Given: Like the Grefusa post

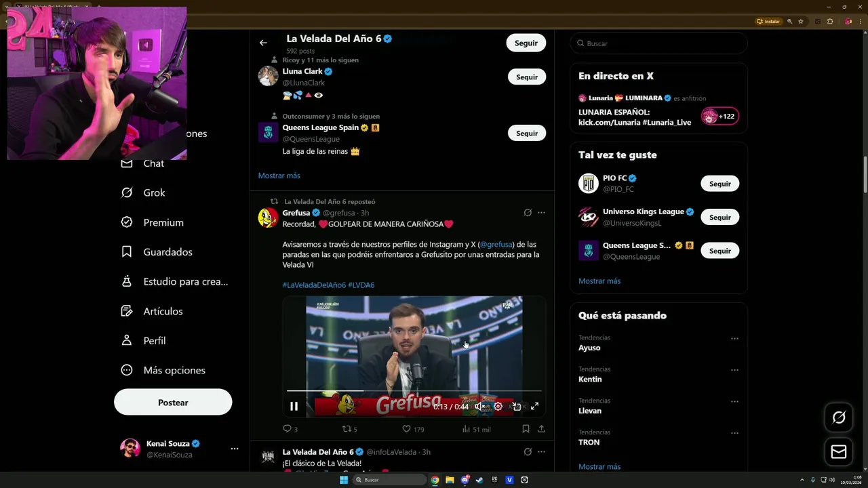Looking at the screenshot, I should 413,429.
